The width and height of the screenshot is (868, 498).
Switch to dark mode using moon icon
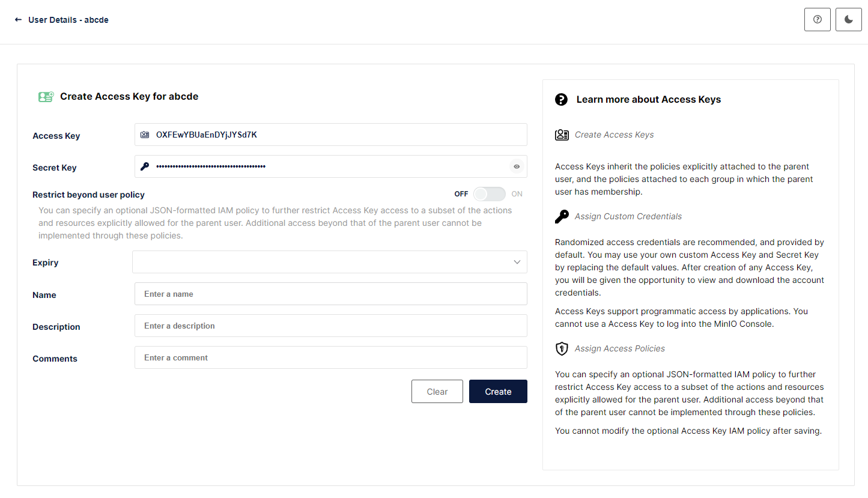pos(848,19)
